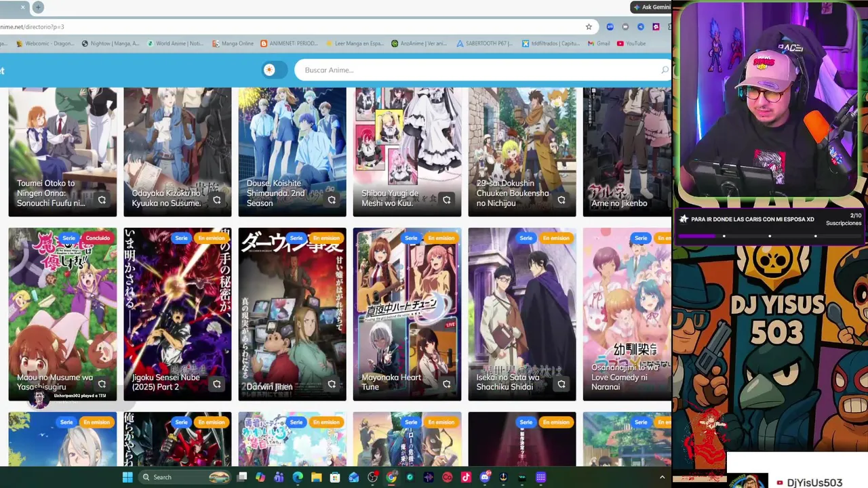Open the YouTube bookmark
Image resolution: width=868 pixels, height=488 pixels.
click(x=631, y=43)
